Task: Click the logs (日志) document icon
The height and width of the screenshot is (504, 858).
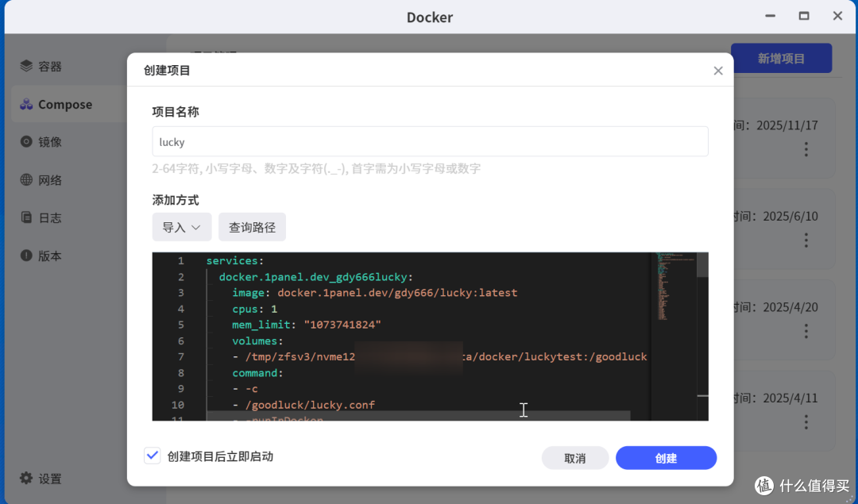Action: (26, 217)
